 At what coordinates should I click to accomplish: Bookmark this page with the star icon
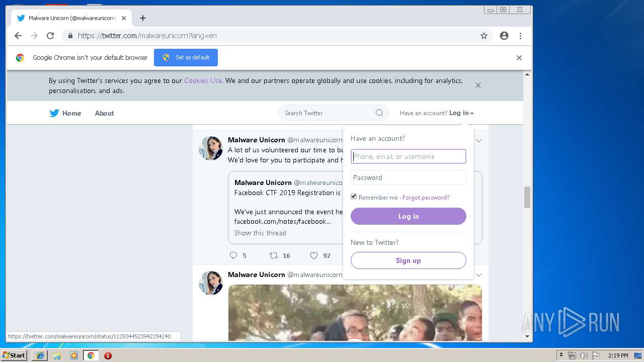tap(484, 36)
